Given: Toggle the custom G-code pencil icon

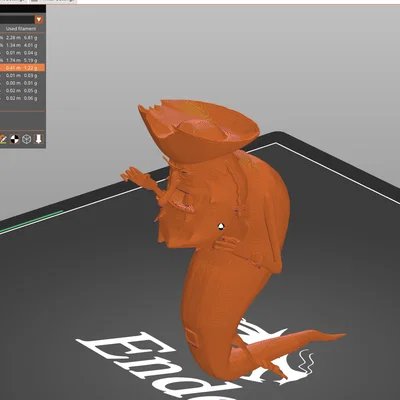Looking at the screenshot, I should point(3,139).
